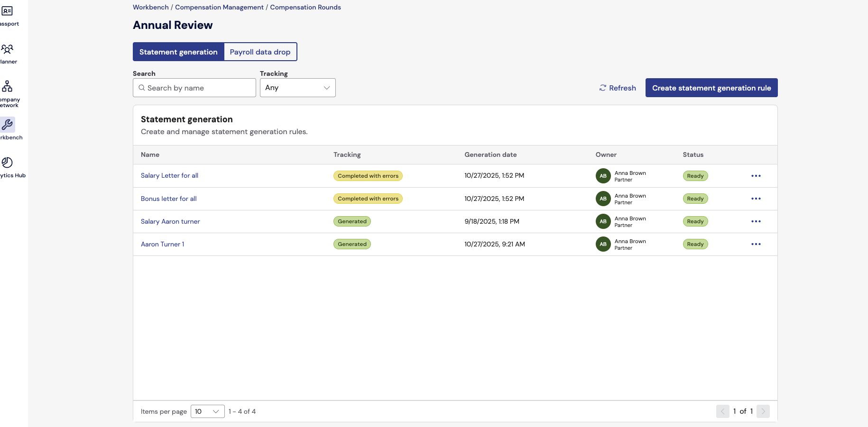Select the Workbench wrench icon
The height and width of the screenshot is (427, 868).
click(x=8, y=125)
